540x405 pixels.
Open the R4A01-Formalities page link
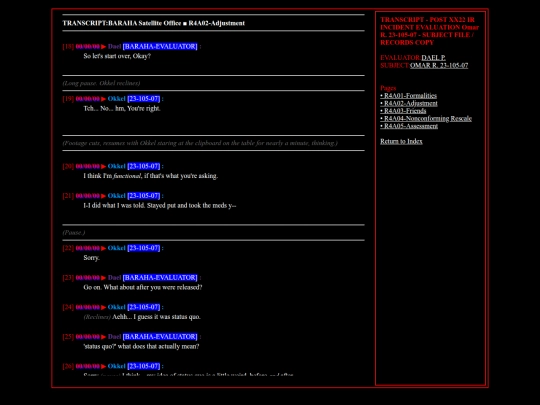click(408, 96)
